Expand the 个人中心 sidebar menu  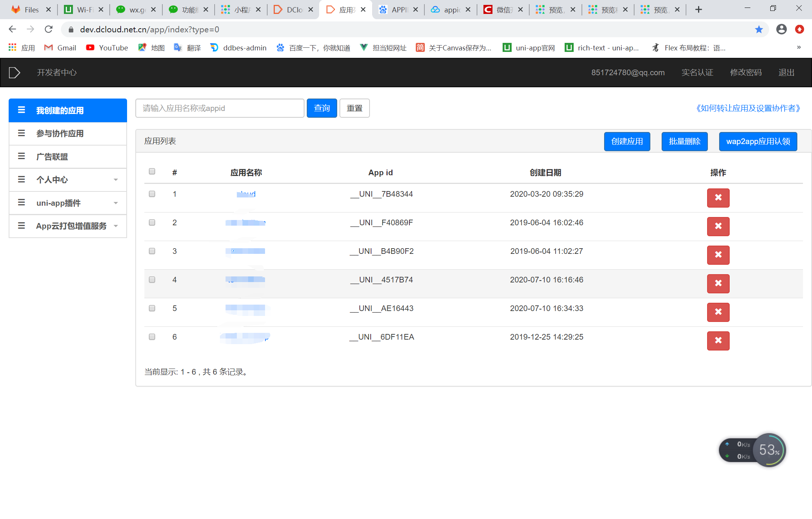click(116, 180)
